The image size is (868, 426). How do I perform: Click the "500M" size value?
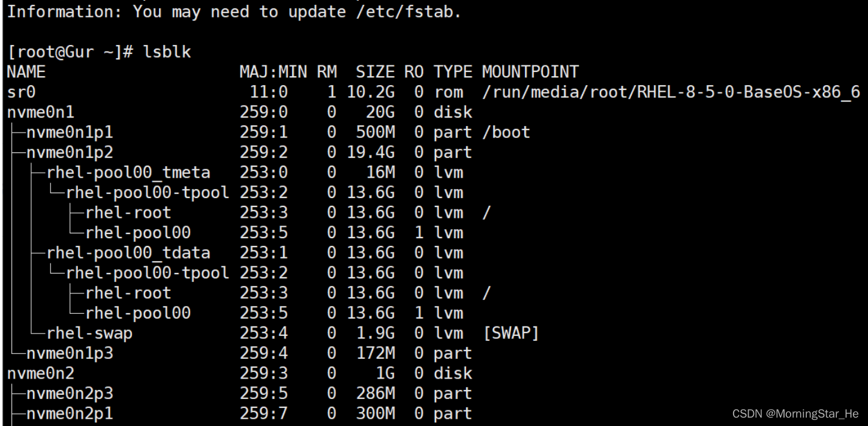375,133
